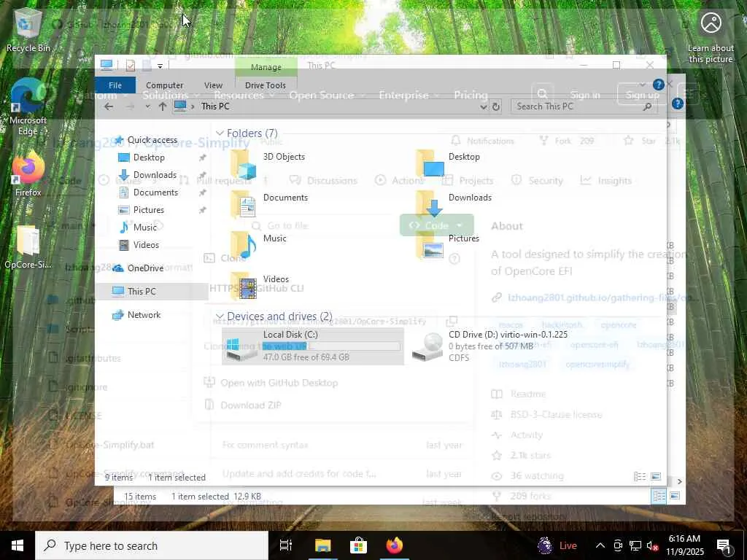Select the 3D Objects folder icon
Screen dimensions: 747x560
click(244, 165)
